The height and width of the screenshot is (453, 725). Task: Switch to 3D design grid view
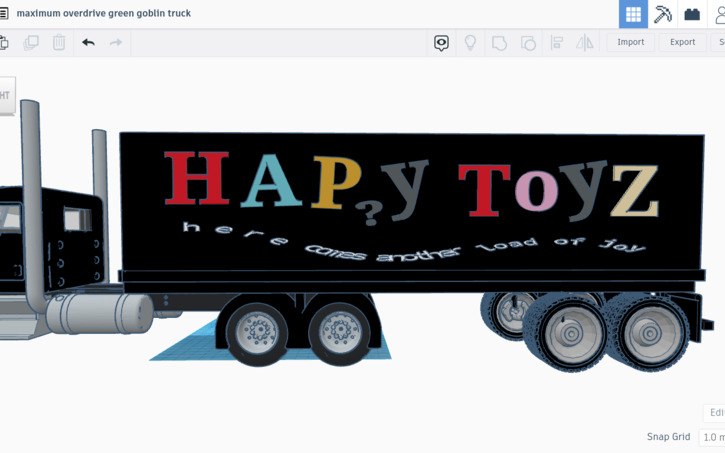point(633,14)
